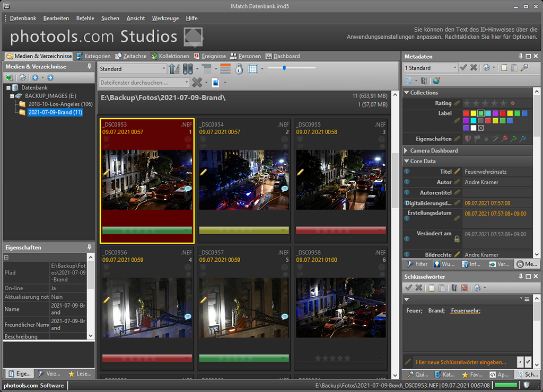Click the clipboard copy icon in the Metadaten toolbar
Image resolution: width=543 pixels, height=392 pixels.
504,68
